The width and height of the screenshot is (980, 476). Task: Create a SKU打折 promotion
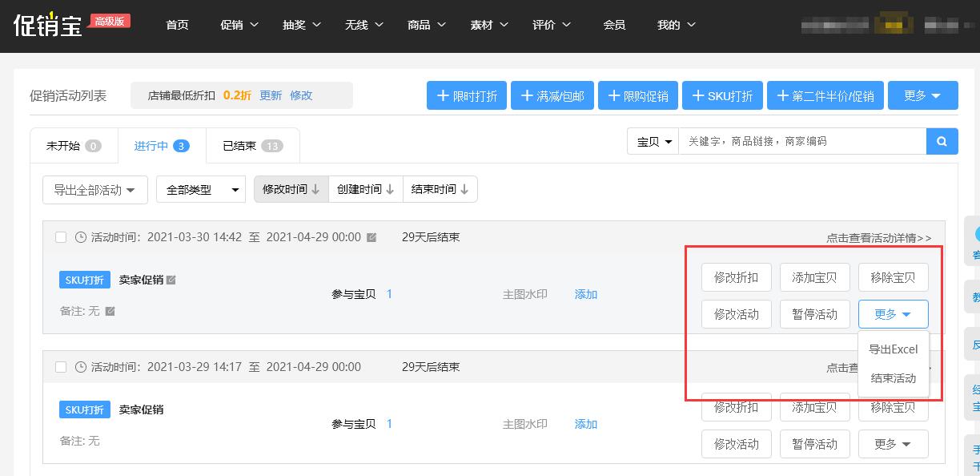[x=722, y=95]
